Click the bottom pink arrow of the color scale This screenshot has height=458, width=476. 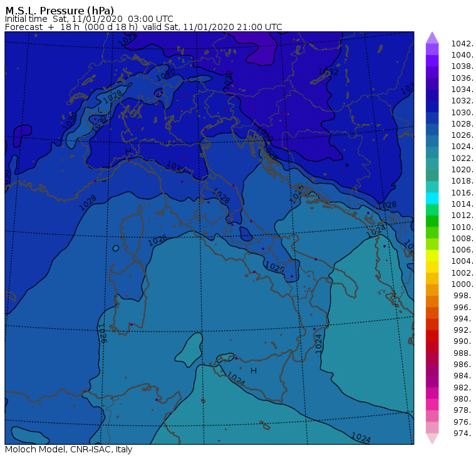coord(432,438)
